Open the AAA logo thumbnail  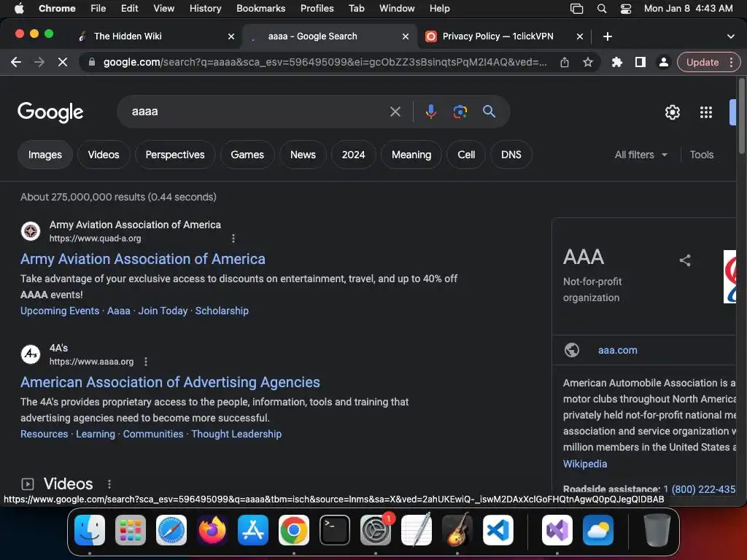click(x=729, y=276)
